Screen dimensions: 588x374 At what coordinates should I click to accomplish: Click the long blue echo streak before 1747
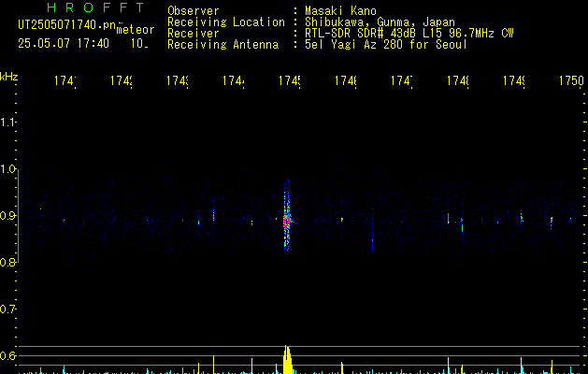372,231
